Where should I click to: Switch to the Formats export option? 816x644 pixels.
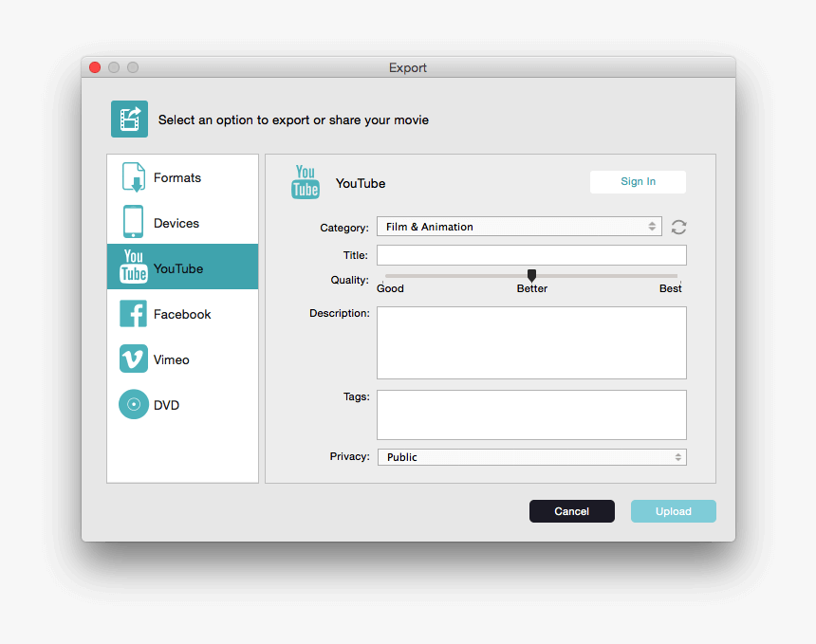pos(177,177)
